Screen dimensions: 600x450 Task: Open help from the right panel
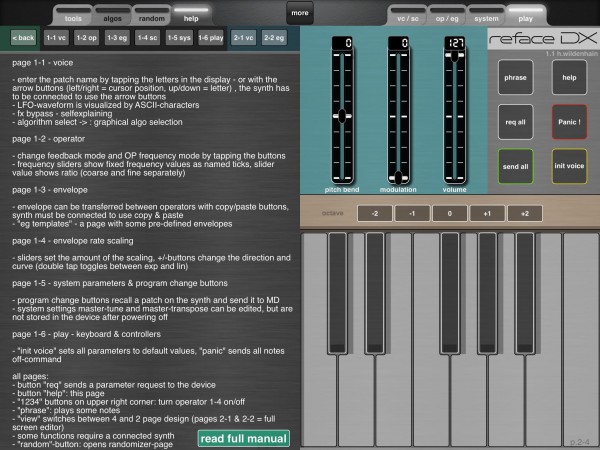coord(569,77)
